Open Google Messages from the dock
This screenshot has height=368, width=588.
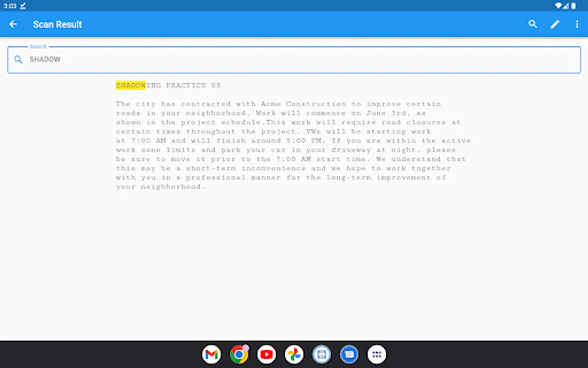349,354
